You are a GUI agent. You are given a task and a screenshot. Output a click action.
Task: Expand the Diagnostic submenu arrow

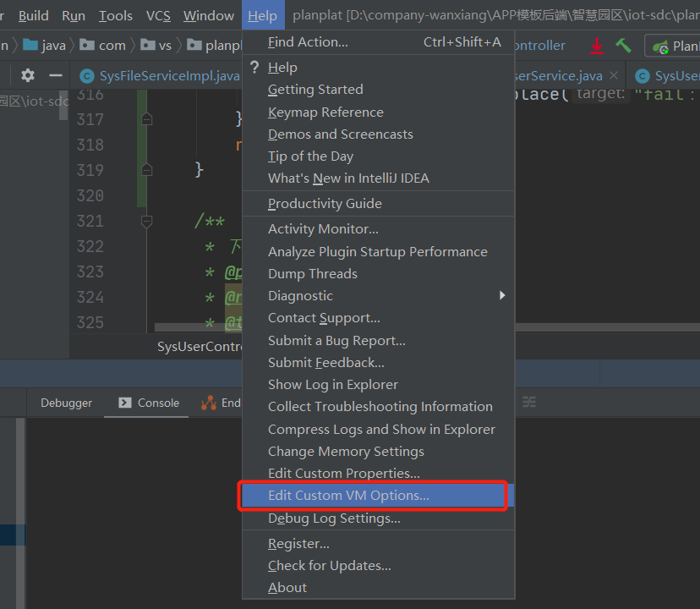click(x=502, y=295)
